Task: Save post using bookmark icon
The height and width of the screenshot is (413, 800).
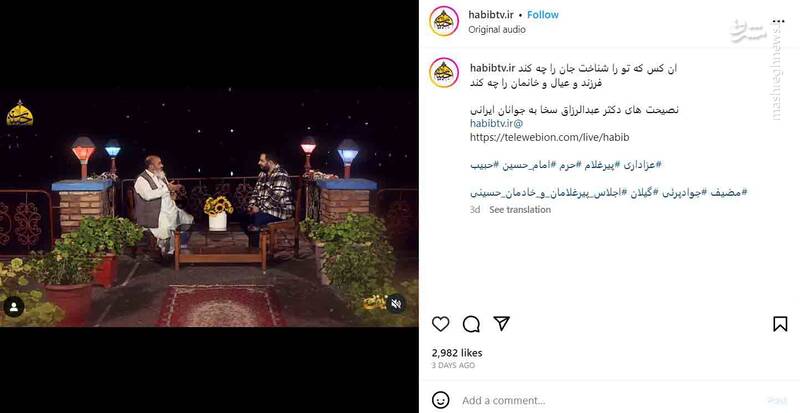Action: click(780, 324)
